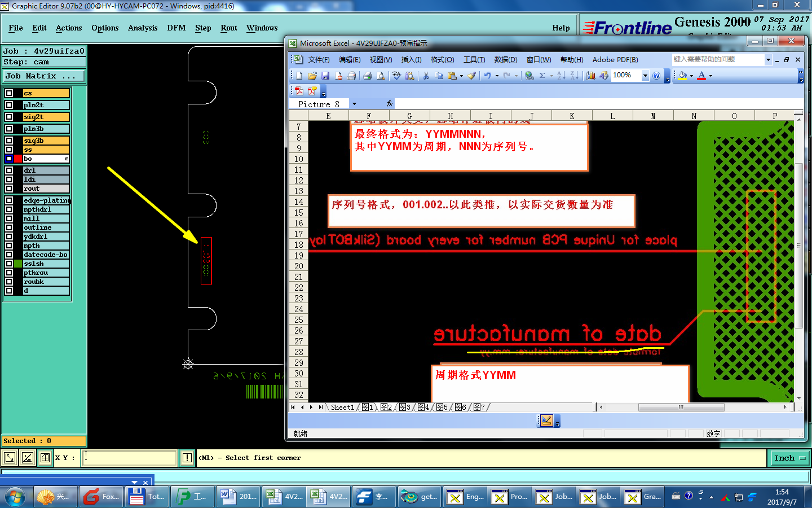Image resolution: width=812 pixels, height=508 pixels.
Task: Open the 100% zoom dropdown in Excel
Action: [645, 76]
